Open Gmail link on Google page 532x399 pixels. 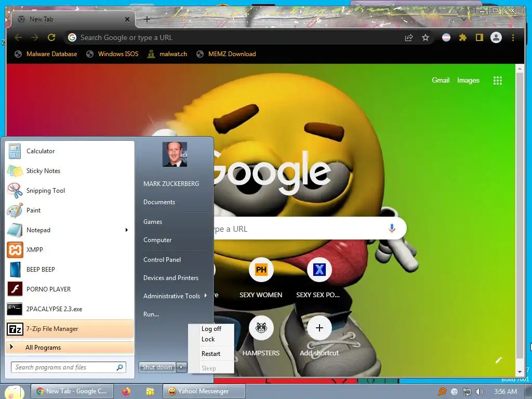pyautogui.click(x=441, y=81)
